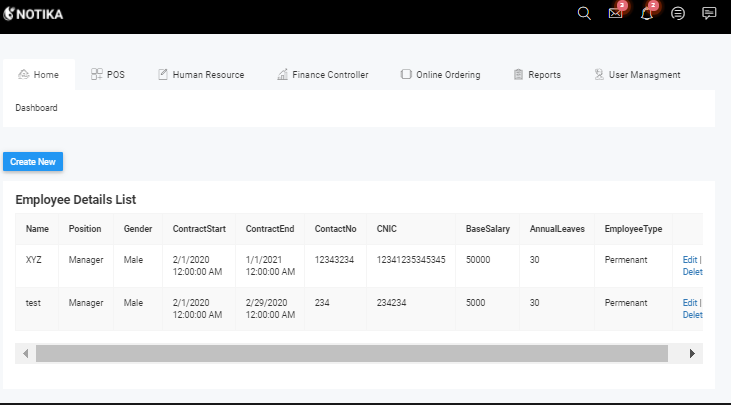
Task: Click the search magnifier icon
Action: pos(585,13)
